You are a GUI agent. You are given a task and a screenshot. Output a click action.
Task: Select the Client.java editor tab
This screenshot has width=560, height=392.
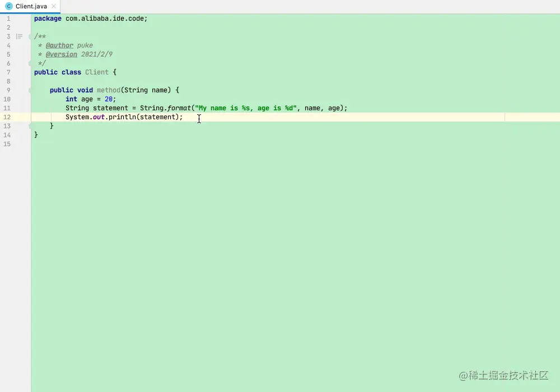click(30, 6)
